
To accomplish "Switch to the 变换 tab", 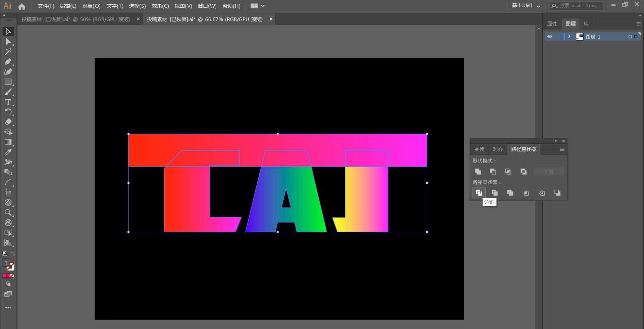I will click(479, 149).
